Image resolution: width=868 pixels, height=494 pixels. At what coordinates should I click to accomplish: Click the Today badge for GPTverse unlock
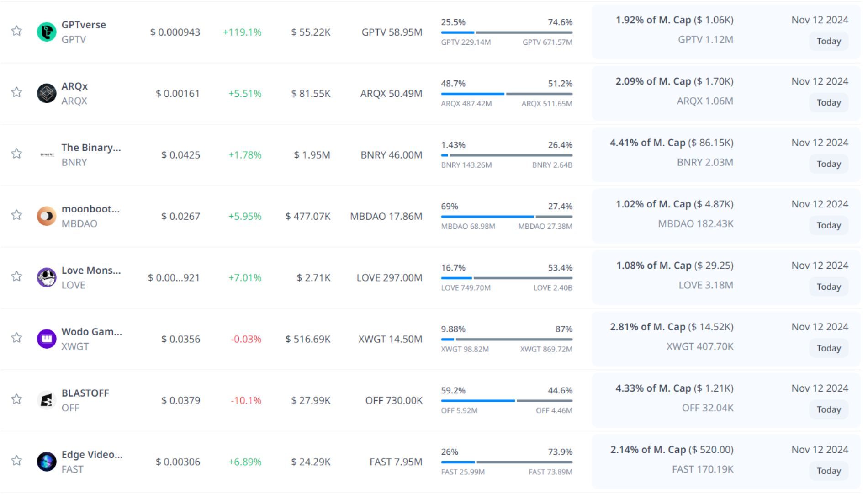(x=828, y=41)
